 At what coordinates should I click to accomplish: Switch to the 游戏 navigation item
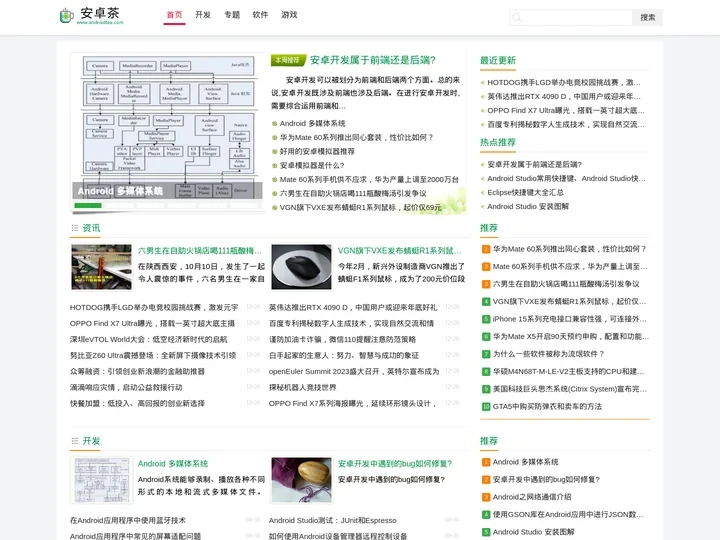pyautogui.click(x=289, y=15)
